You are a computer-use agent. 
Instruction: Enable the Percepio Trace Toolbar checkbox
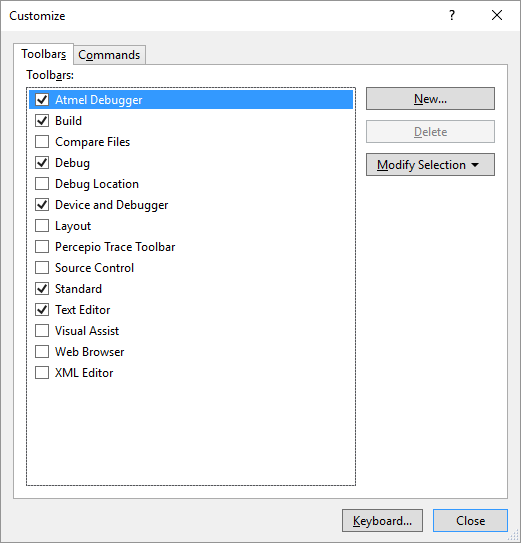click(42, 247)
